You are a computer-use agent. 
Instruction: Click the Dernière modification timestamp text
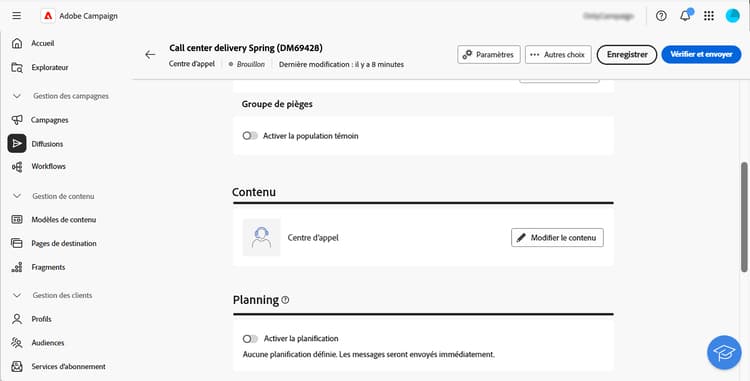coord(342,64)
